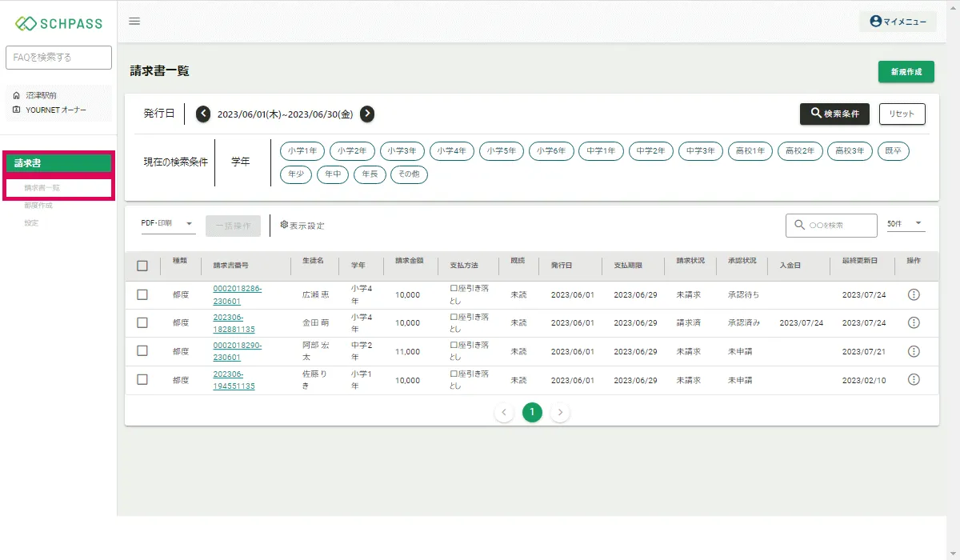Click the 発行日 column header
This screenshot has width=960, height=560.
561,266
